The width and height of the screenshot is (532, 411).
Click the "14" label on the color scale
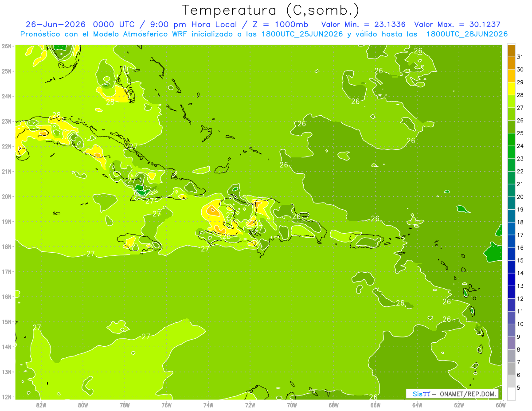520,273
